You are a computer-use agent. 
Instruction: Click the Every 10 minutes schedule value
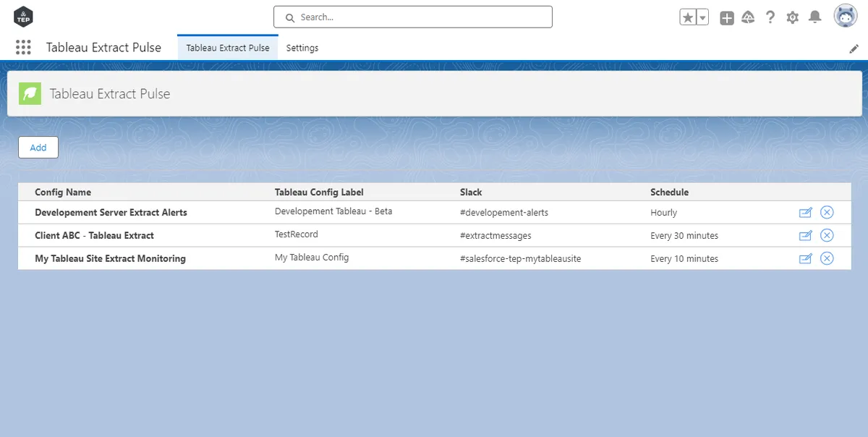(x=684, y=259)
